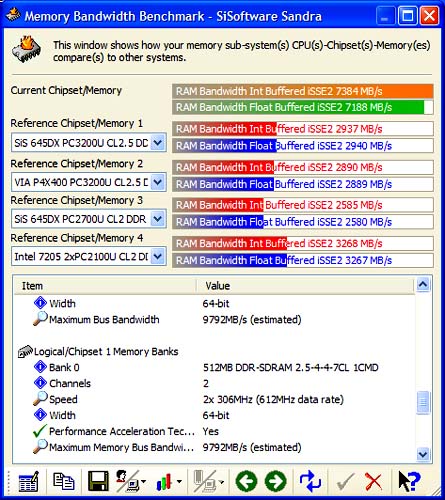
Task: Click the red X cancel icon
Action: 373,482
